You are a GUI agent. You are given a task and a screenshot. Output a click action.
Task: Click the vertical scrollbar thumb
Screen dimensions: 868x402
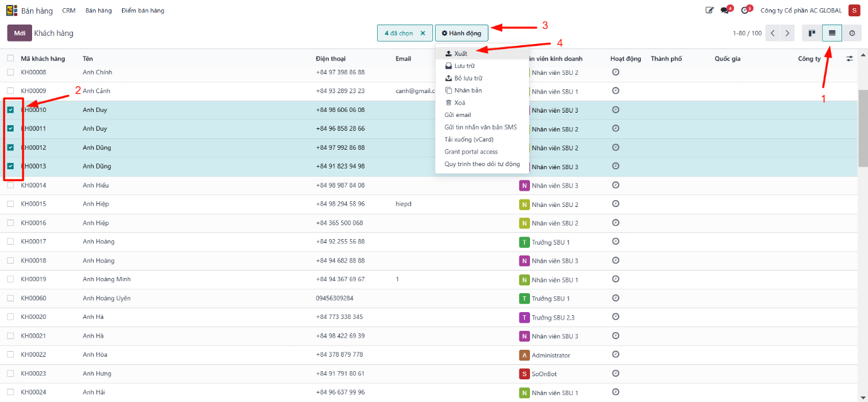(862, 128)
